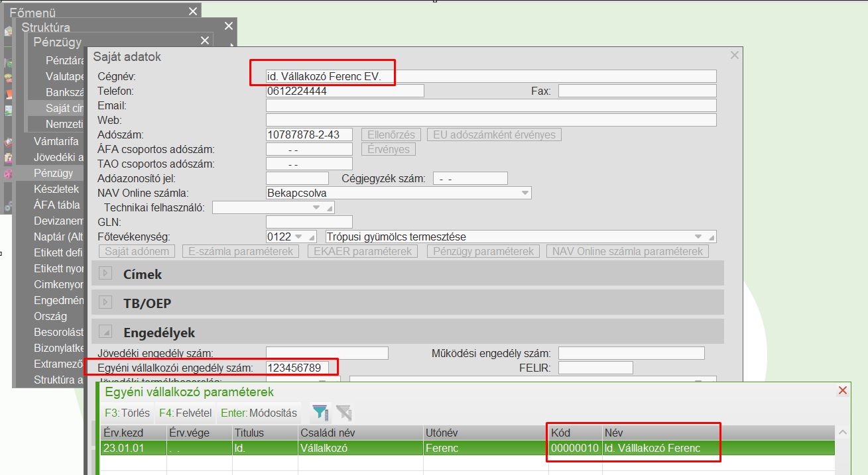Click the Web input field

(491, 120)
